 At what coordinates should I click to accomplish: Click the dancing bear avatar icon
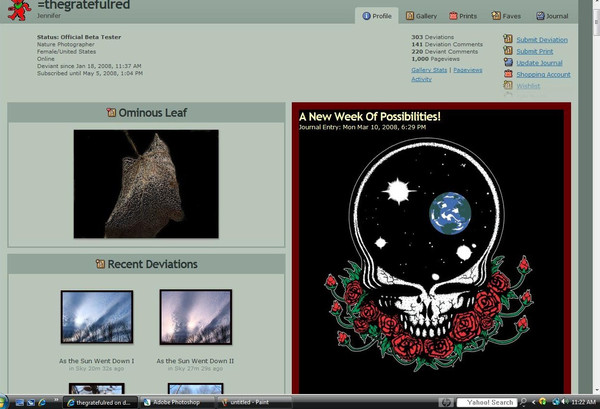pos(19,10)
